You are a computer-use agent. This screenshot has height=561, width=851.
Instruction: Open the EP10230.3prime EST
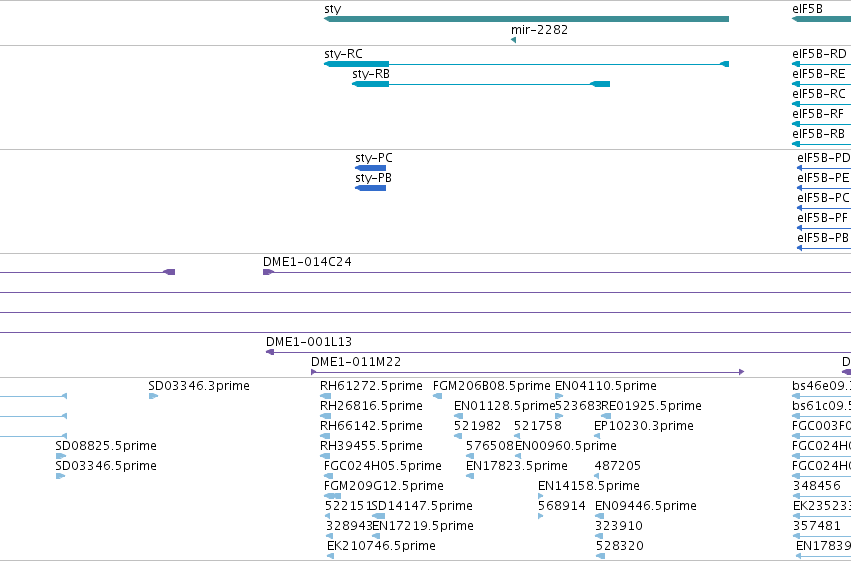[x=644, y=426]
